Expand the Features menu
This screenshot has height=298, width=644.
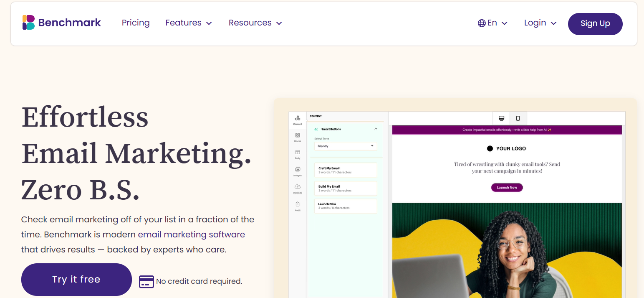click(189, 23)
